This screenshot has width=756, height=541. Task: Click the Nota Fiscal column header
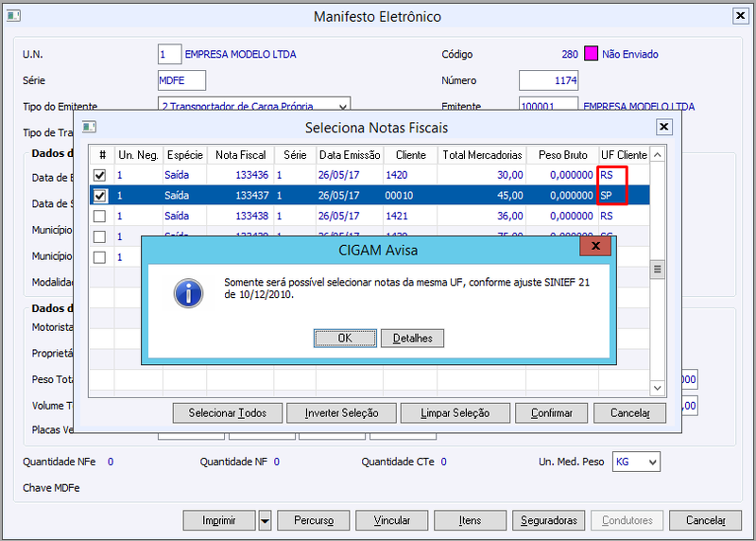click(x=241, y=155)
